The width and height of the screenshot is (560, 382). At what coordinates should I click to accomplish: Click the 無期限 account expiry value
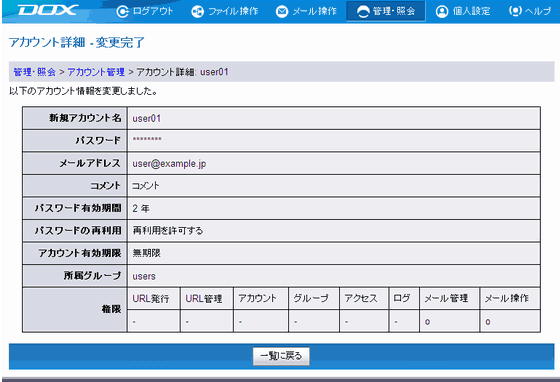coord(146,253)
